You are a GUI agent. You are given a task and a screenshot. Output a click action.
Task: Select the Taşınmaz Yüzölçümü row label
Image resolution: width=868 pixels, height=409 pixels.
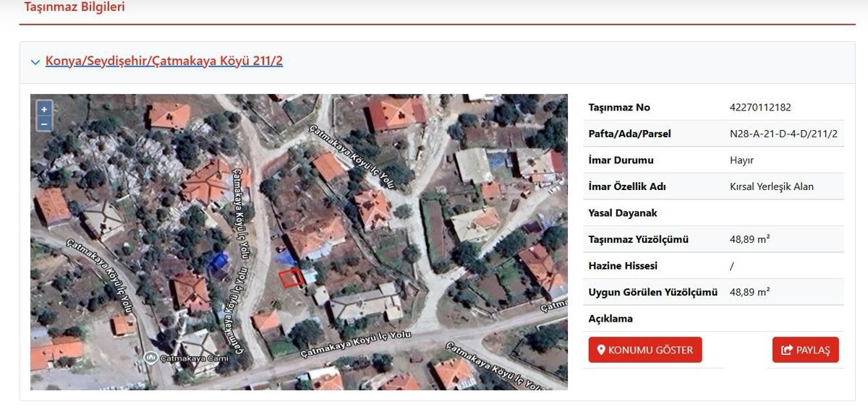[x=638, y=239]
